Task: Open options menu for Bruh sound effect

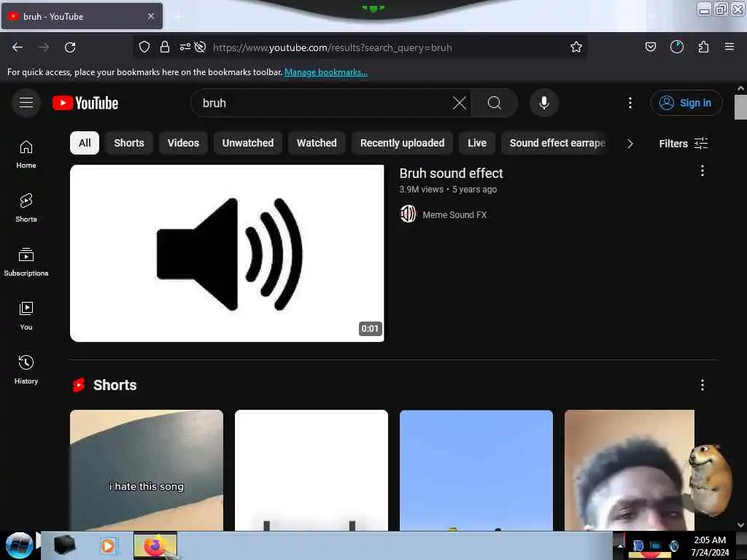Action: click(703, 171)
